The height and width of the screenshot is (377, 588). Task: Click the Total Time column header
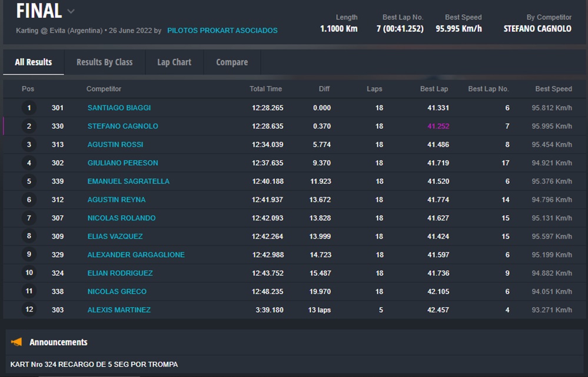(x=265, y=89)
